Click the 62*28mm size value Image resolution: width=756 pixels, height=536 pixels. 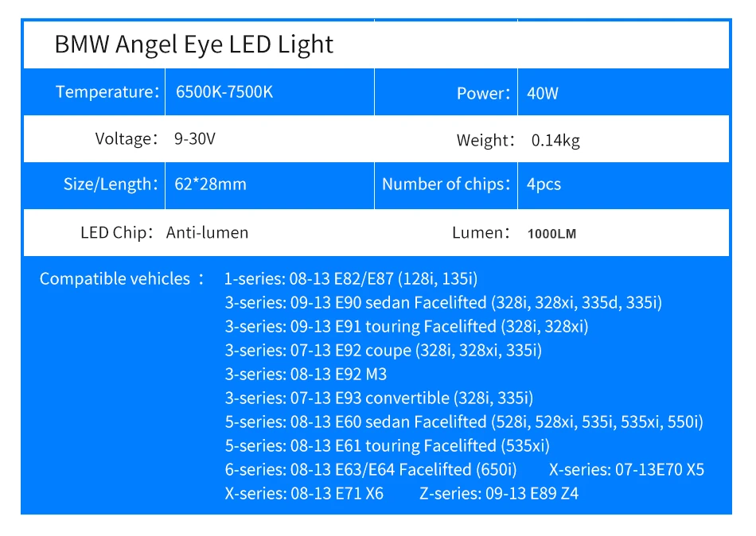(x=210, y=184)
